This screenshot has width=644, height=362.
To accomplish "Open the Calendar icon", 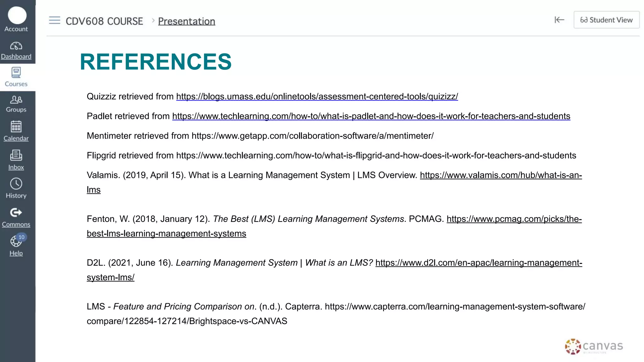I will click(x=16, y=127).
